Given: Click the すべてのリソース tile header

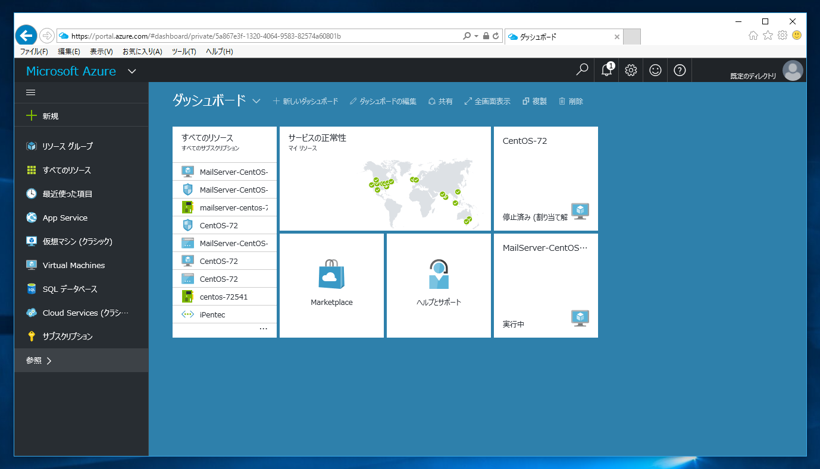Looking at the screenshot, I should [x=224, y=142].
